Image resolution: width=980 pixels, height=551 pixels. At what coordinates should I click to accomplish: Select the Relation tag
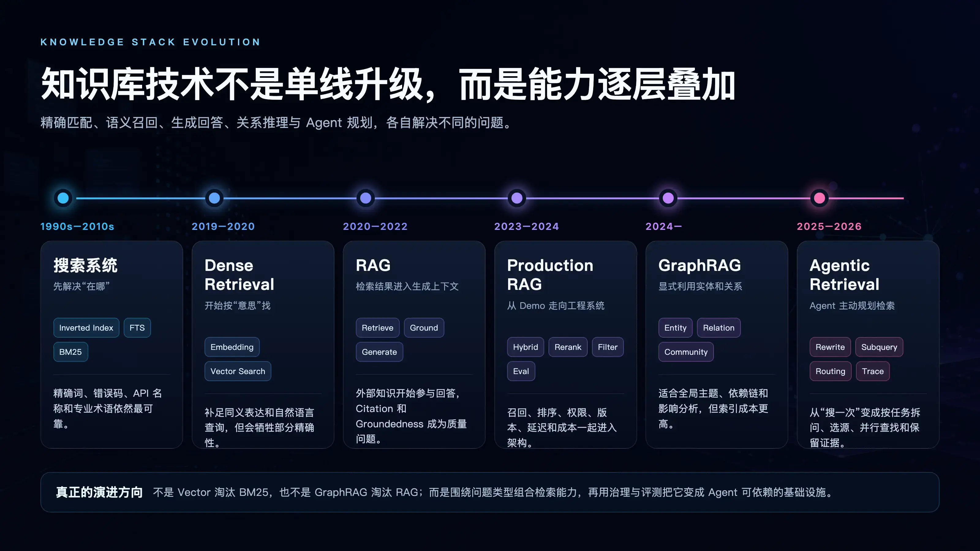[x=719, y=328]
